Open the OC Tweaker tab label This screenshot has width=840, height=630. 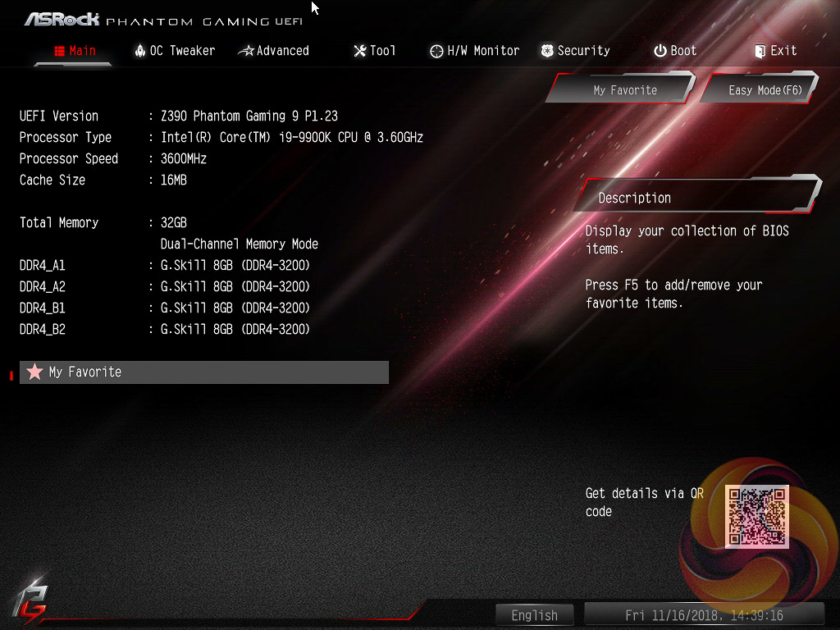pos(182,51)
